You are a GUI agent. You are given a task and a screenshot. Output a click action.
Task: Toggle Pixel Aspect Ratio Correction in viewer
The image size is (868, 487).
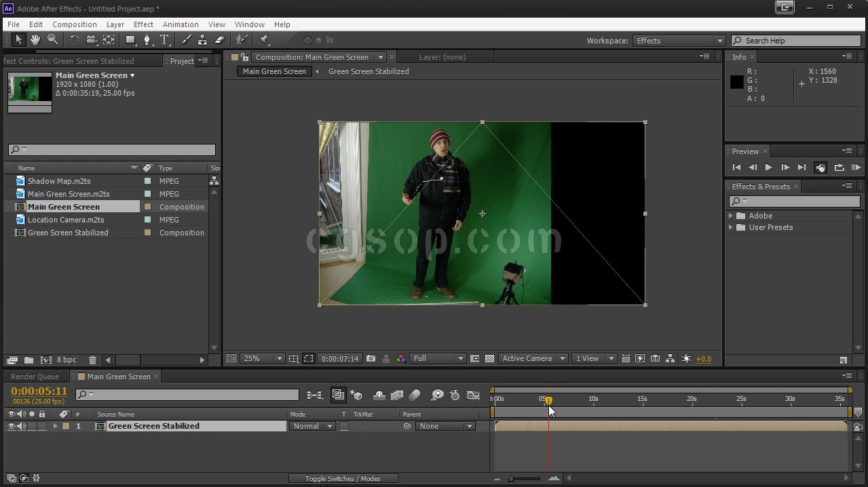coord(625,358)
